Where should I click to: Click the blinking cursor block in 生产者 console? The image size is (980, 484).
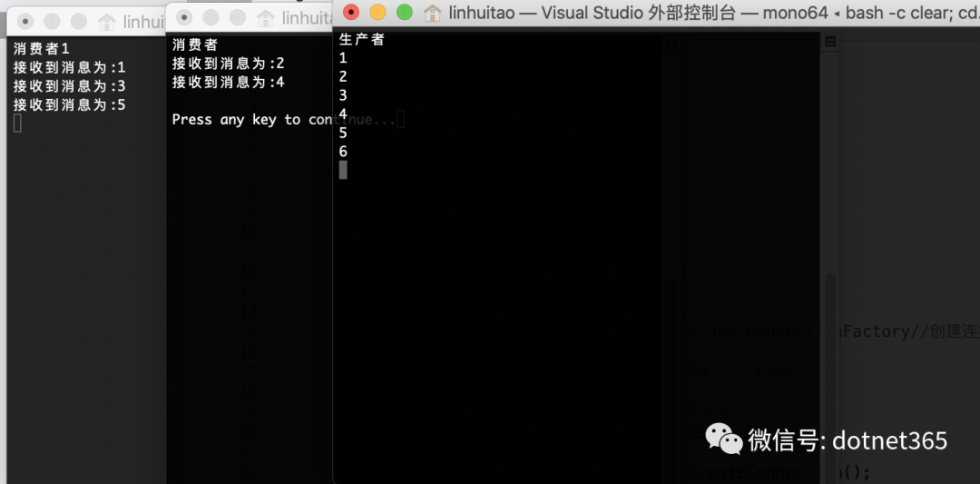click(343, 170)
